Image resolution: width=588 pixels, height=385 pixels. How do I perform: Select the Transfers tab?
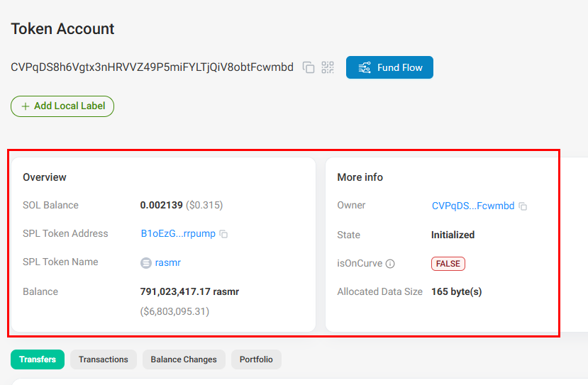click(x=38, y=359)
